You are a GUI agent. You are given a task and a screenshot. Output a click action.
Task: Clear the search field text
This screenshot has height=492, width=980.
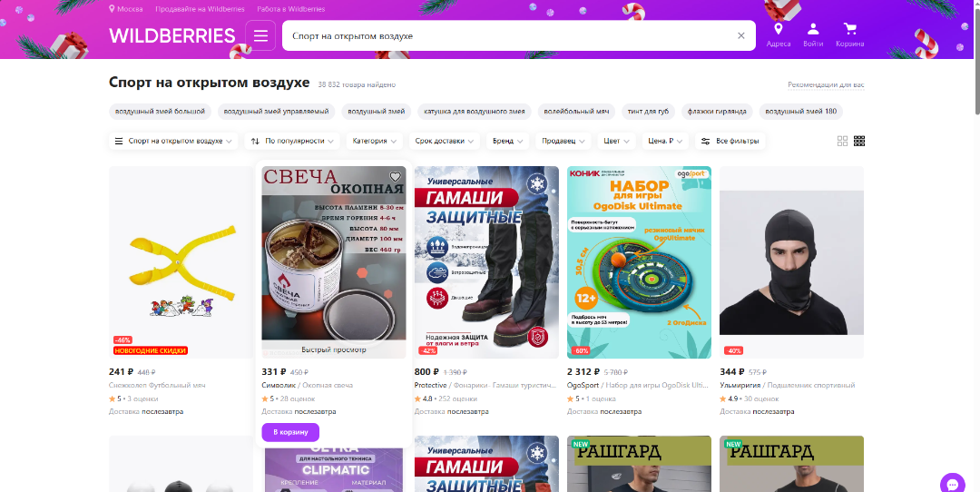tap(740, 36)
